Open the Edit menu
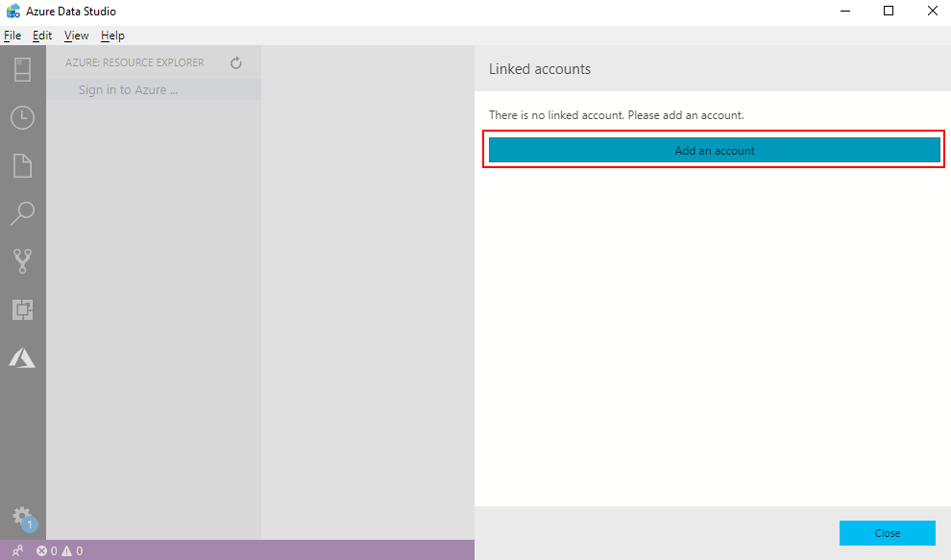Viewport: 951px width, 560px height. click(41, 36)
